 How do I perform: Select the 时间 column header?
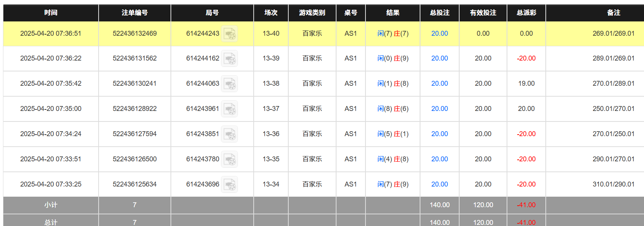click(x=50, y=12)
